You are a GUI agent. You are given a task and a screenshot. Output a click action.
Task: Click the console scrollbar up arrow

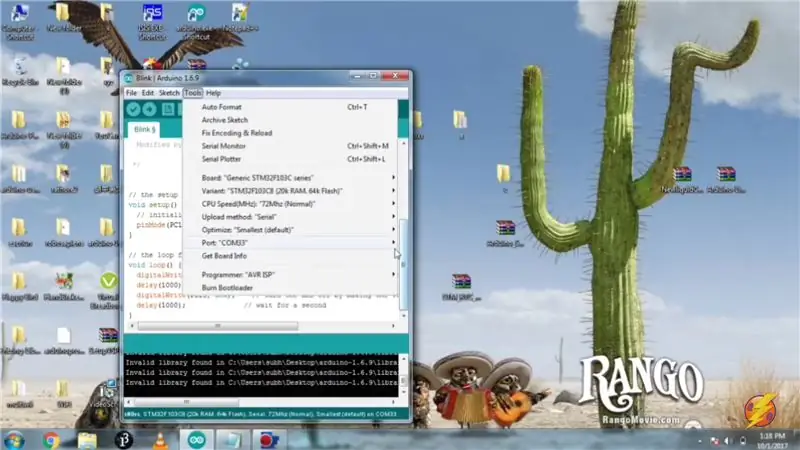click(404, 359)
